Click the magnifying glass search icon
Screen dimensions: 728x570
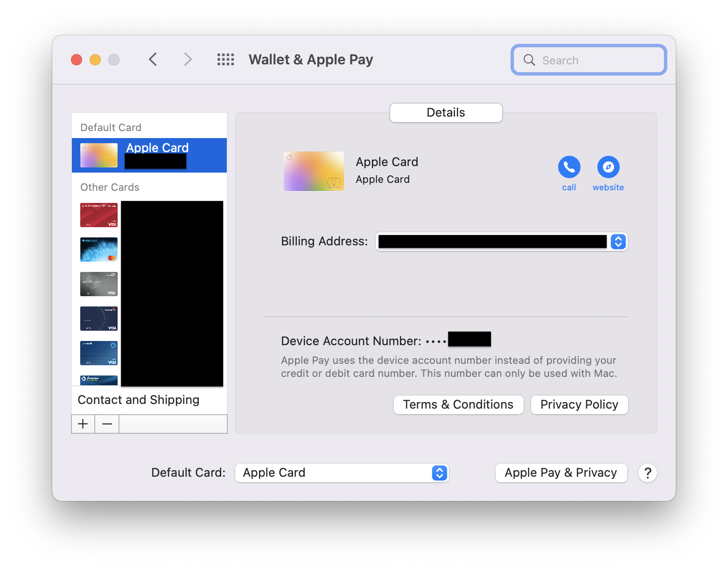(x=529, y=60)
